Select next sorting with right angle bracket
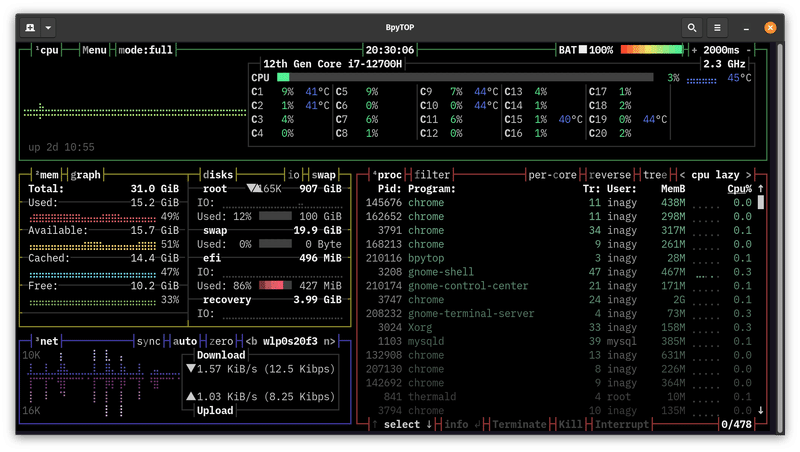Screen dimensions: 800x452 750,174
